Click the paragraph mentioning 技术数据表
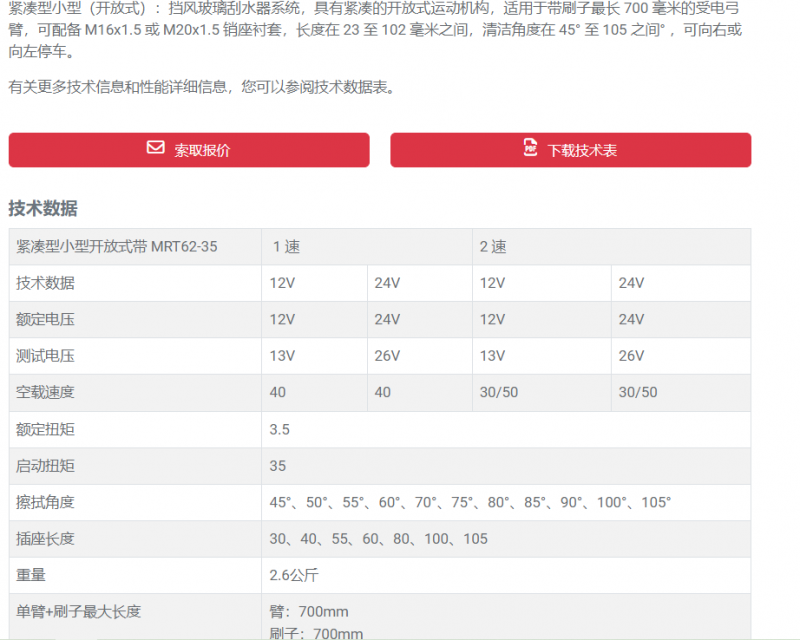800x640 pixels. tap(202, 87)
